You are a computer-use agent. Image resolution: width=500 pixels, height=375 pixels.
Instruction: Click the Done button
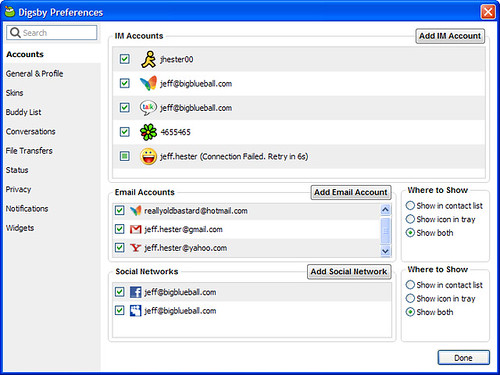coord(463,358)
